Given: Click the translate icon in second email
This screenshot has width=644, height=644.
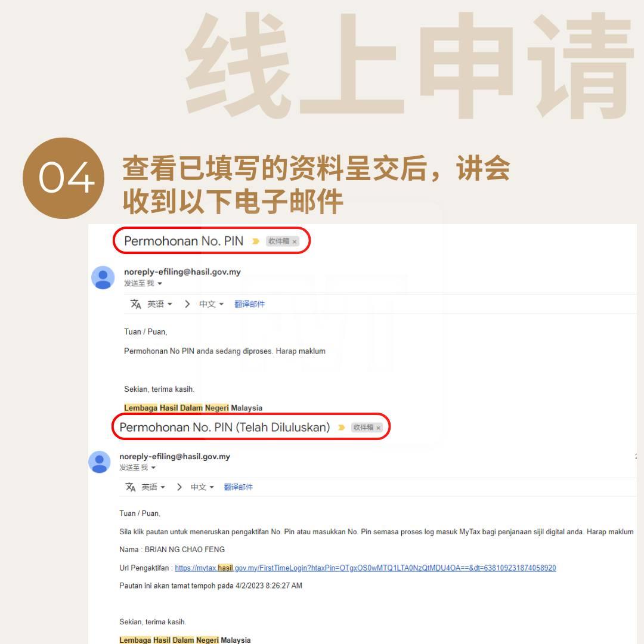Looking at the screenshot, I should [130, 487].
